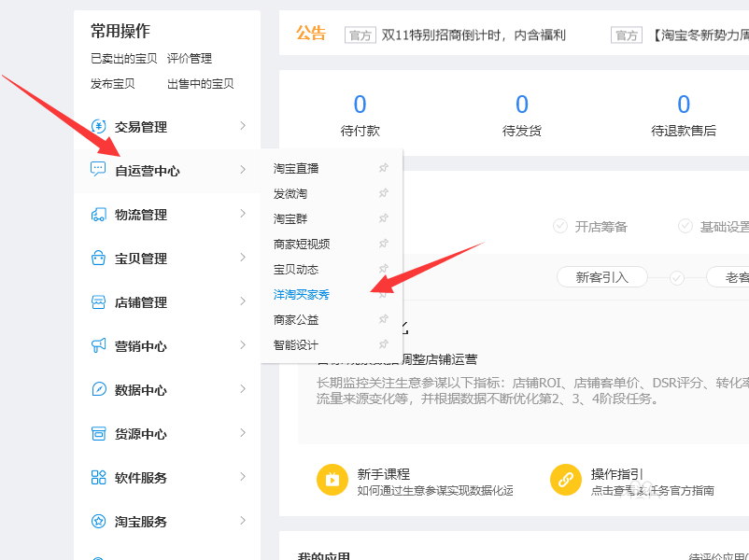Viewport: 749px width, 560px height.
Task: Click the 软件服务 apps grid icon
Action: (98, 478)
